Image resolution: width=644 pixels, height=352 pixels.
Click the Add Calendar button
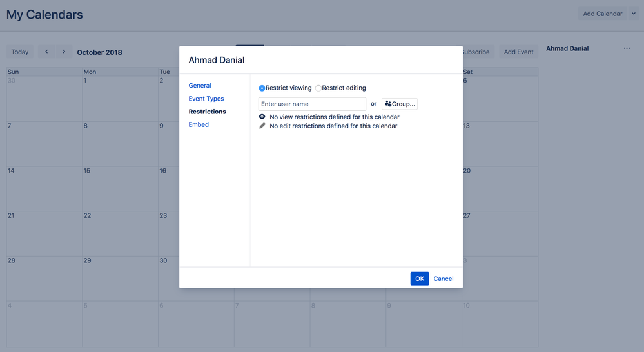[x=603, y=14]
